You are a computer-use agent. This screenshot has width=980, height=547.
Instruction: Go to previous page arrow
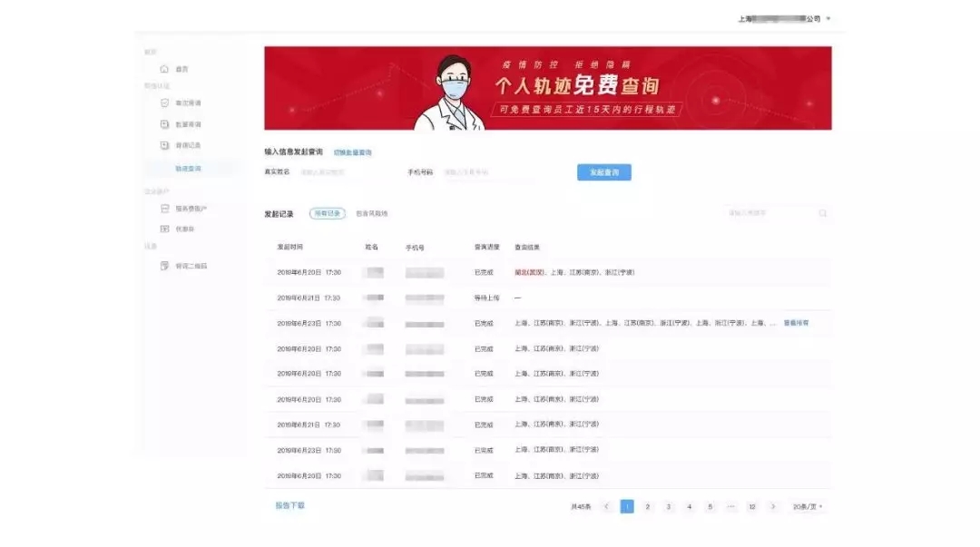[605, 506]
